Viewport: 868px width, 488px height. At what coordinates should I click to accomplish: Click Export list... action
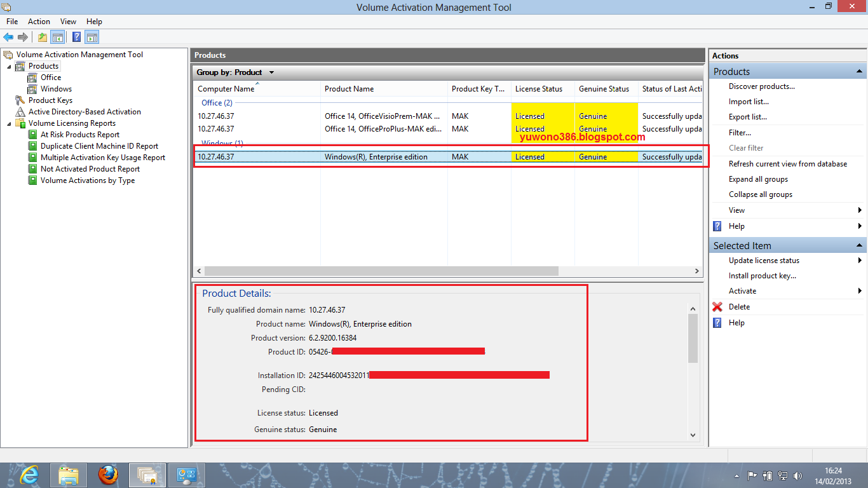[748, 117]
